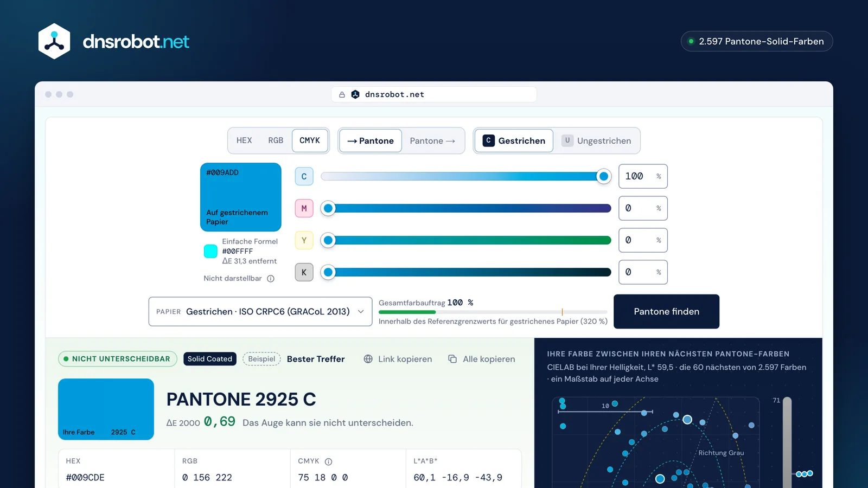
Task: Open the Papier profile dropdown
Action: pos(260,311)
